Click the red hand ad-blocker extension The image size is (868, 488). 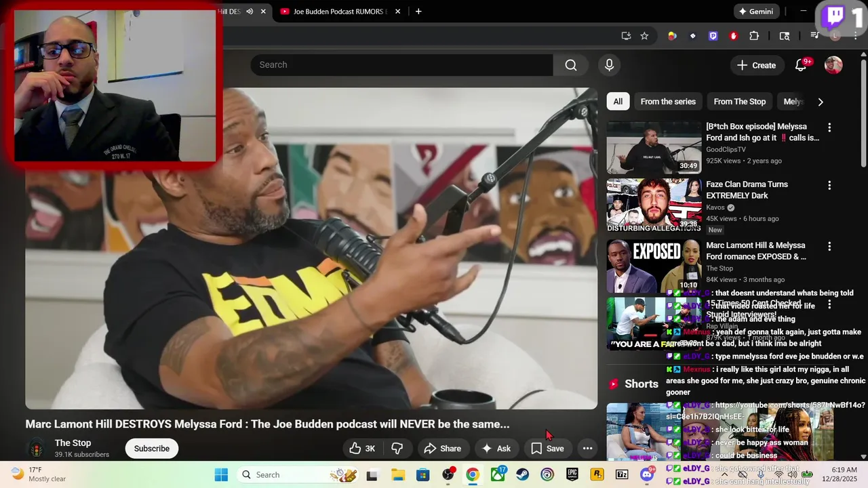(x=734, y=36)
